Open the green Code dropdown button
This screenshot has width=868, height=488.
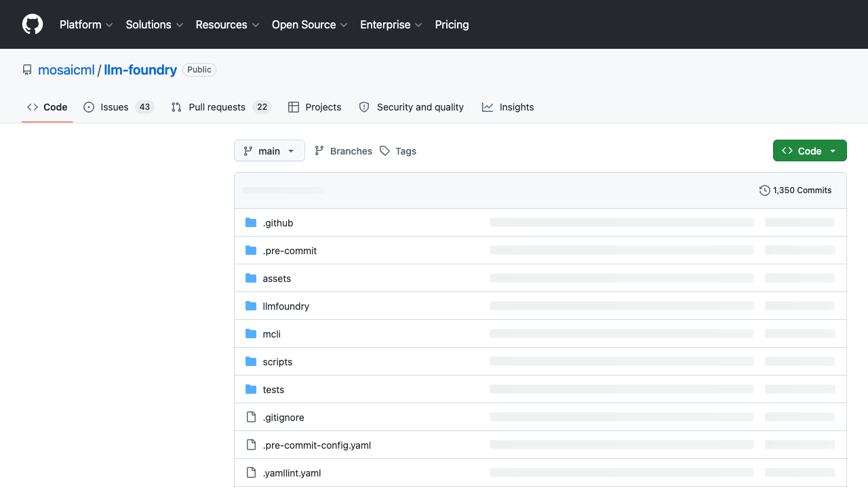[x=810, y=151]
